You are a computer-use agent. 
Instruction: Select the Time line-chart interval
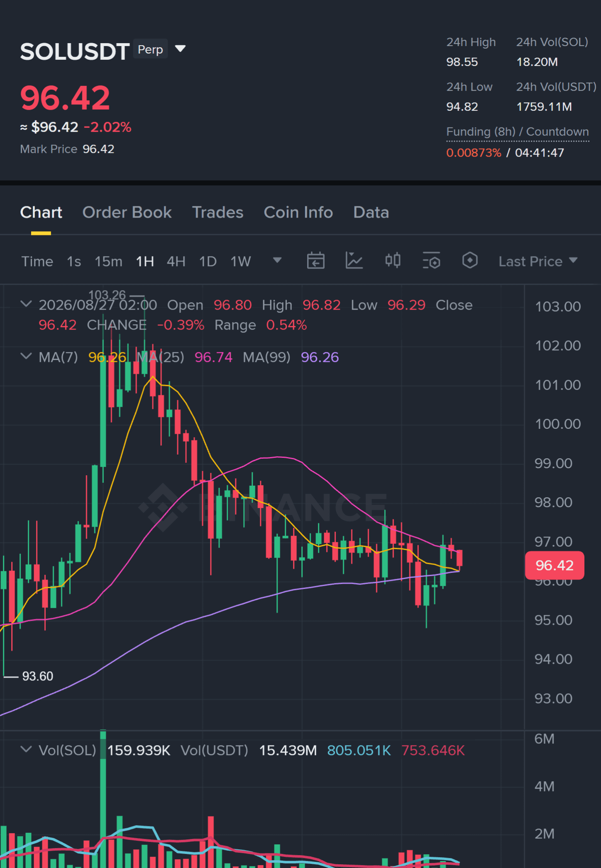(37, 261)
